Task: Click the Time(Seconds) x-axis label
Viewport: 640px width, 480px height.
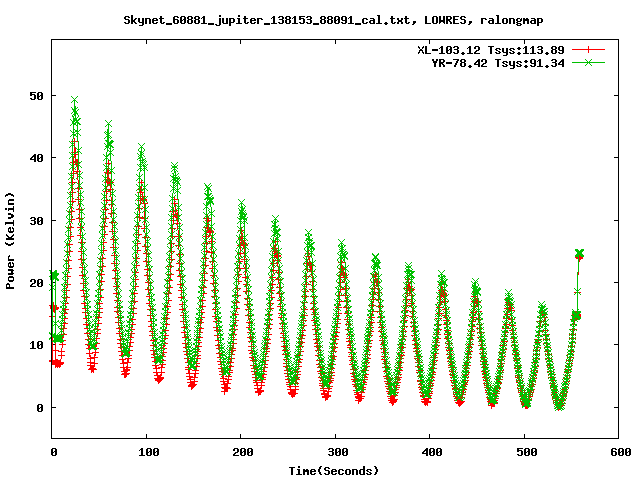Action: pyautogui.click(x=334, y=471)
